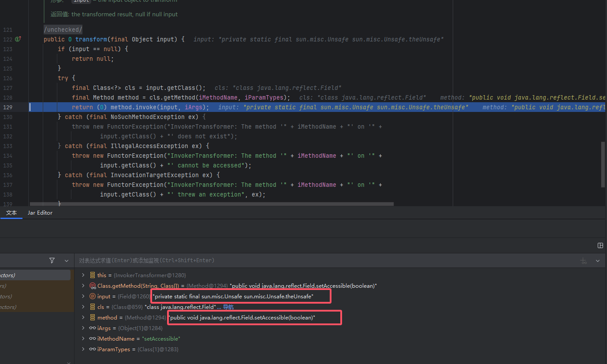The width and height of the screenshot is (607, 364).
Task: Click line number 130 in the gutter
Action: click(7, 117)
